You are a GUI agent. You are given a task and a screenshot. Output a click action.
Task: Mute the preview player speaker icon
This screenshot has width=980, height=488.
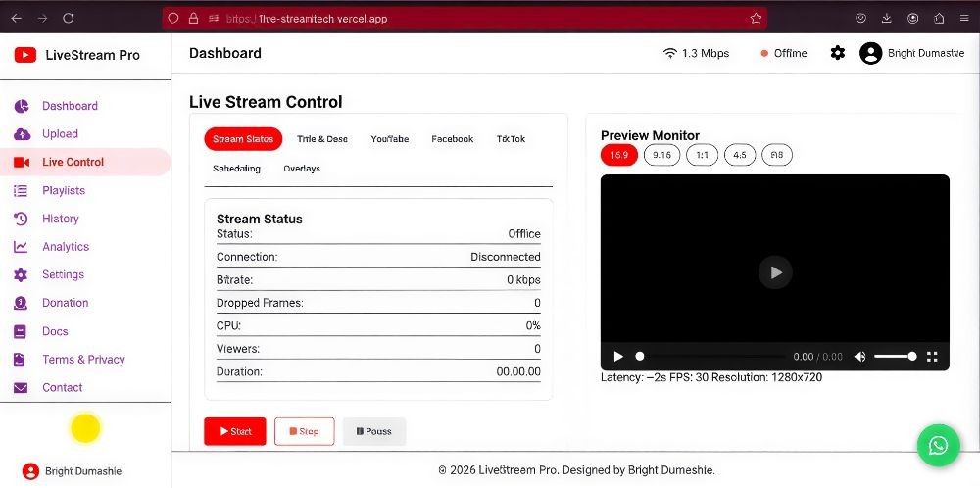[x=860, y=357]
